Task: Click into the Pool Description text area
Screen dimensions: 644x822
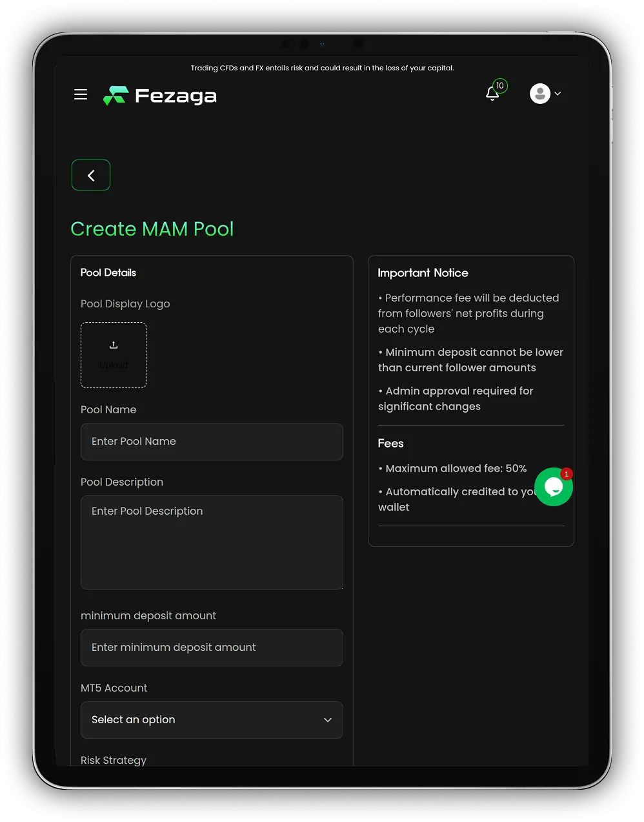Action: (212, 542)
